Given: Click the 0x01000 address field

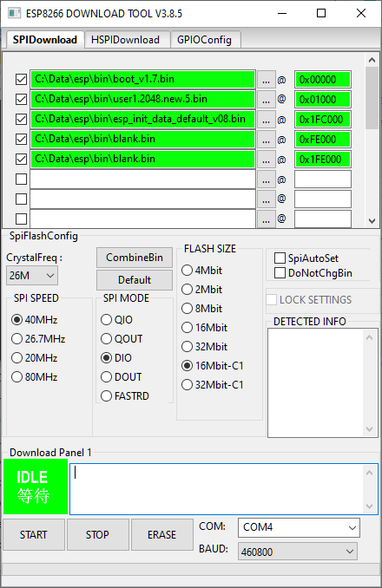Looking at the screenshot, I should [x=323, y=100].
